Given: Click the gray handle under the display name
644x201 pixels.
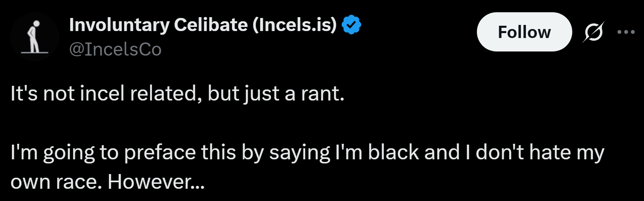Looking at the screenshot, I should [115, 49].
